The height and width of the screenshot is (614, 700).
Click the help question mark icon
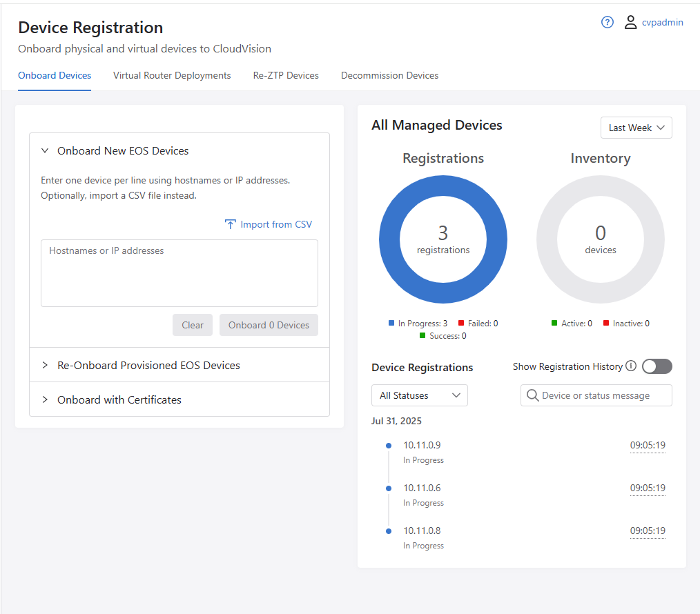point(607,22)
